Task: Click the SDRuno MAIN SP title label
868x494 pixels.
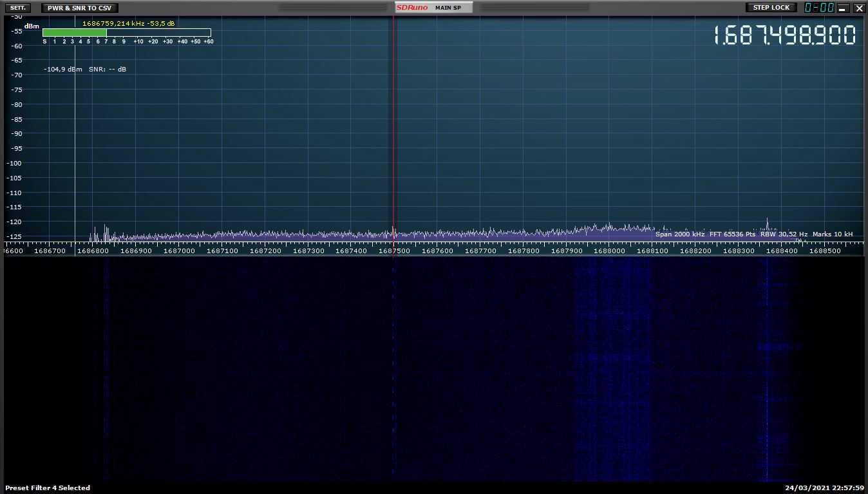Action: click(434, 8)
